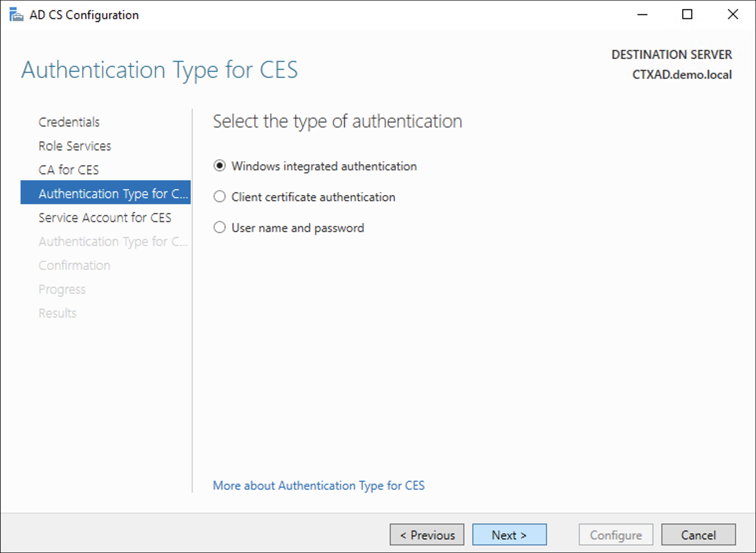
Task: Go back with the Previous button
Action: 427,535
